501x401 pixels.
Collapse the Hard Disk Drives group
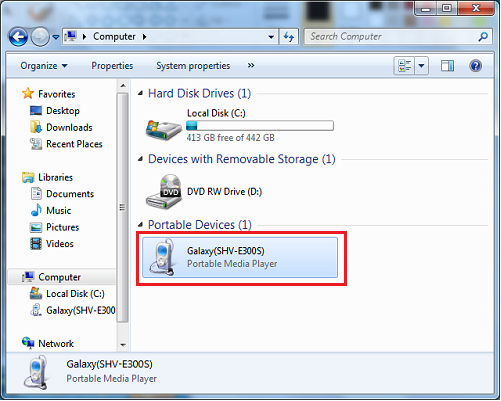[x=140, y=93]
